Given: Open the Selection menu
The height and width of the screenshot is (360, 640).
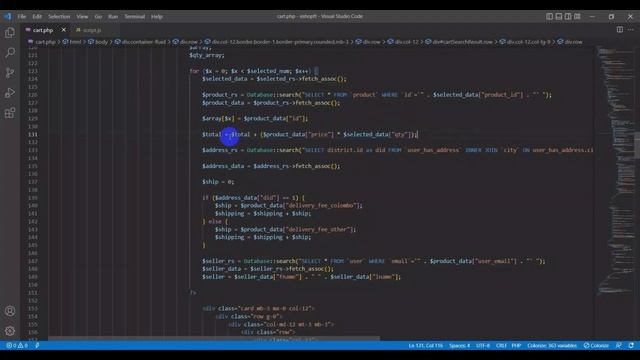Looking at the screenshot, I should (59, 16).
